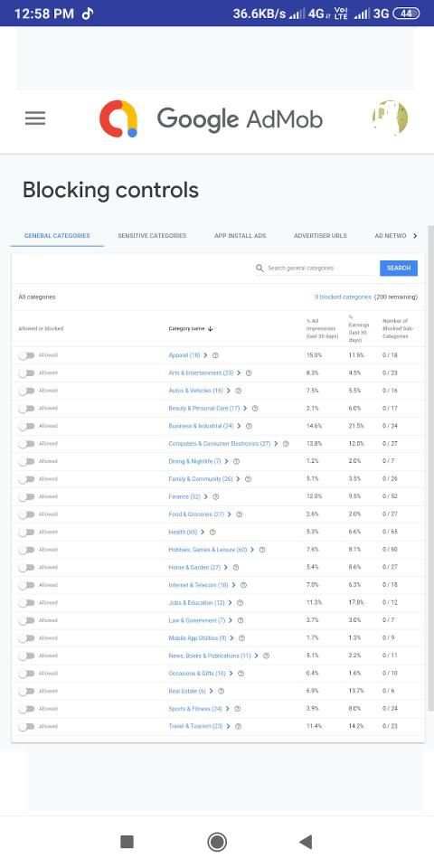Toggle block switch for Travel & Tourism
434x868 pixels.
tap(26, 727)
